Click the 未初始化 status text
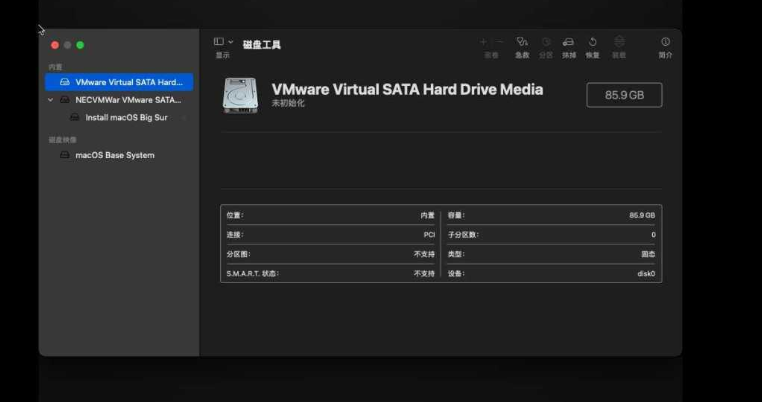The width and height of the screenshot is (762, 402). tap(288, 104)
